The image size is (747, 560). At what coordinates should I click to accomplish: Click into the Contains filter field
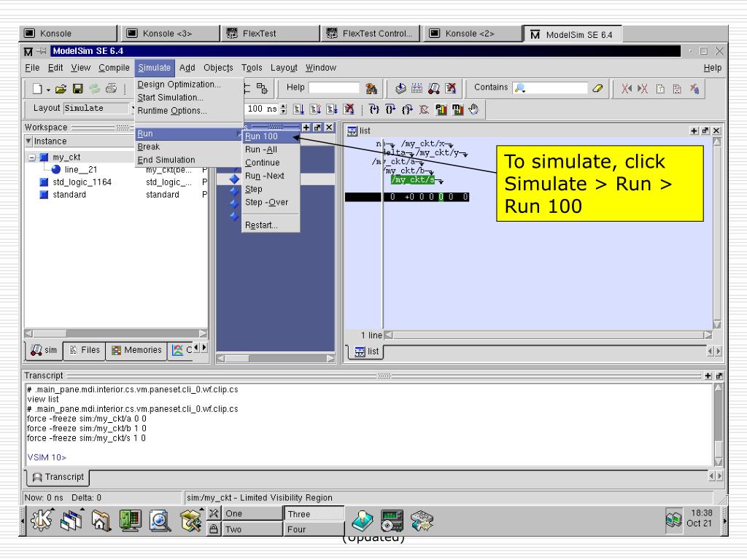click(550, 87)
